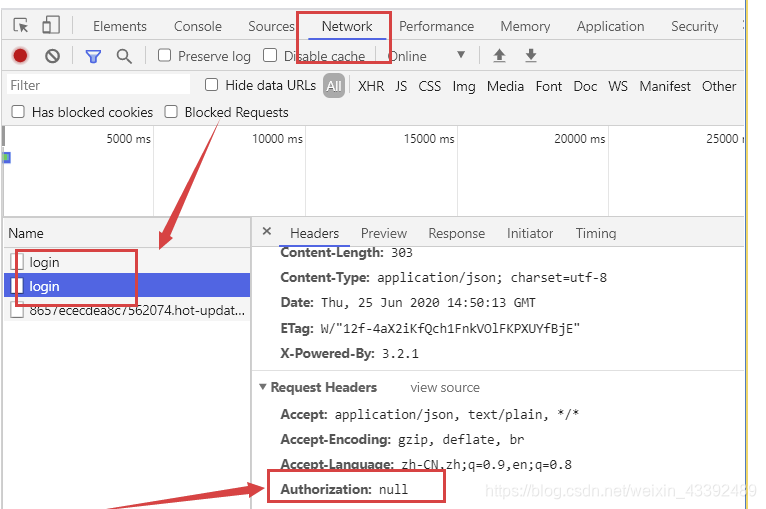
Task: Select the All request type filter
Action: point(334,86)
